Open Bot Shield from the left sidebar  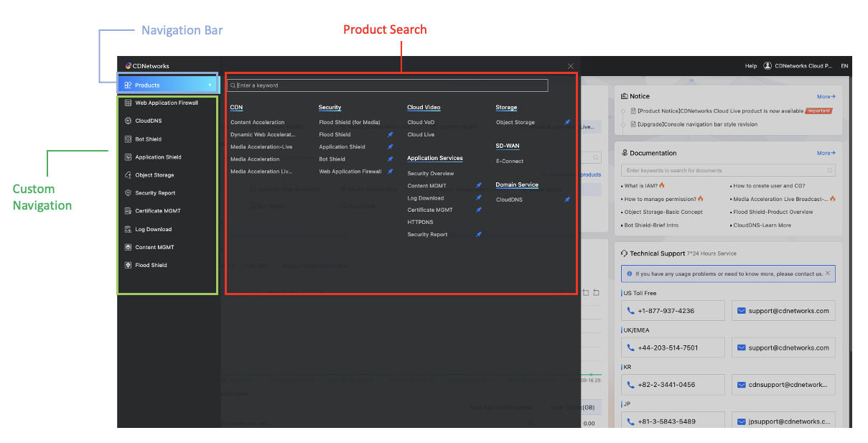point(148,139)
